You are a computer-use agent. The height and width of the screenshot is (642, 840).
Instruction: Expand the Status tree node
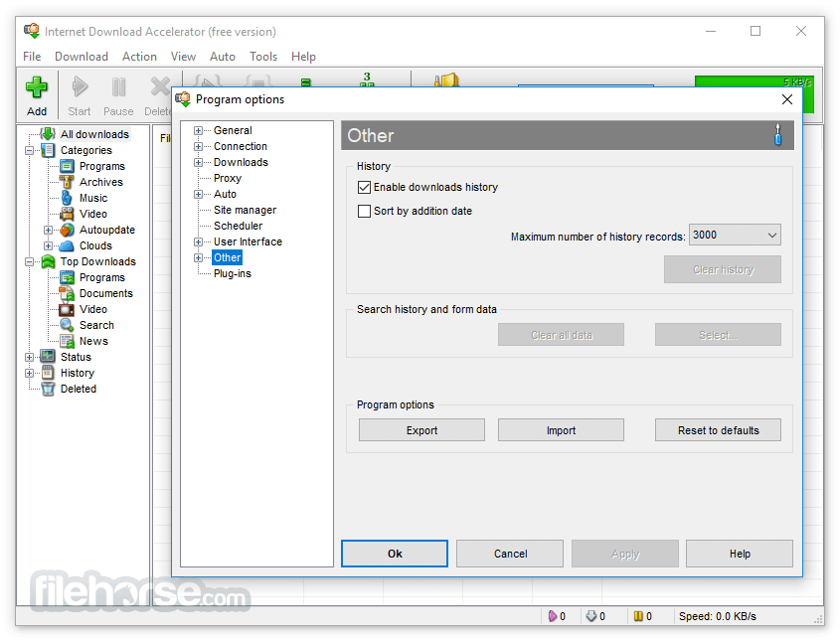pyautogui.click(x=30, y=357)
